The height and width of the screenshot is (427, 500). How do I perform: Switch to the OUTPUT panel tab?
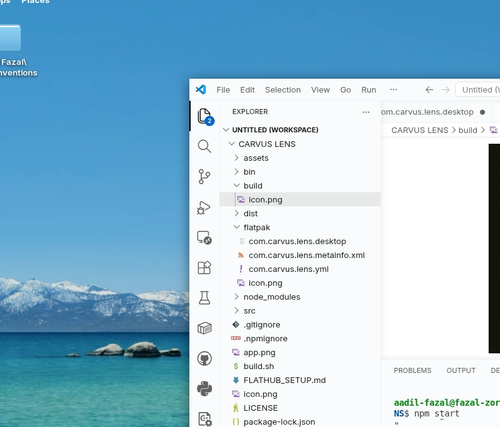click(461, 370)
